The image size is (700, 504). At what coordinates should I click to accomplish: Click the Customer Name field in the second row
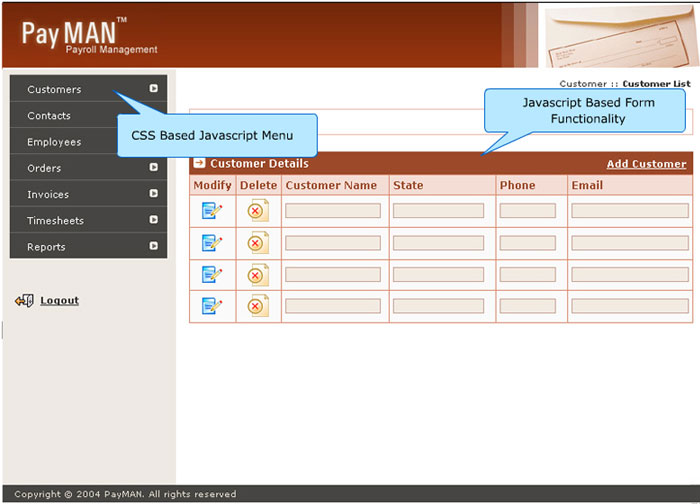[333, 243]
